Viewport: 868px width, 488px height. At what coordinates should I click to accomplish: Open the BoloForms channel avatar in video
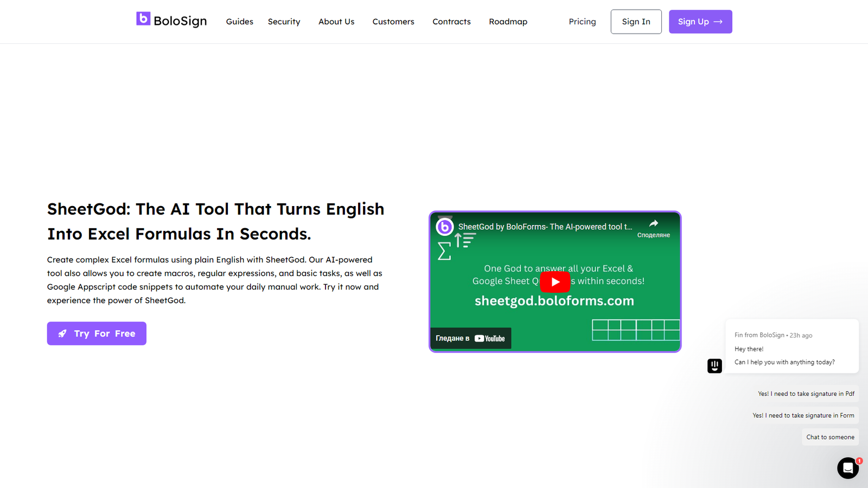(445, 227)
